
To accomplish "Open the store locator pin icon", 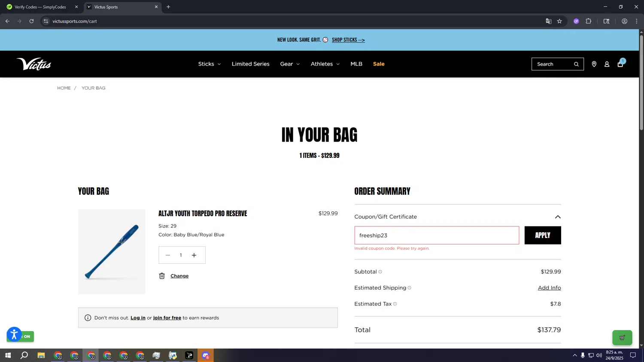I will (x=594, y=64).
